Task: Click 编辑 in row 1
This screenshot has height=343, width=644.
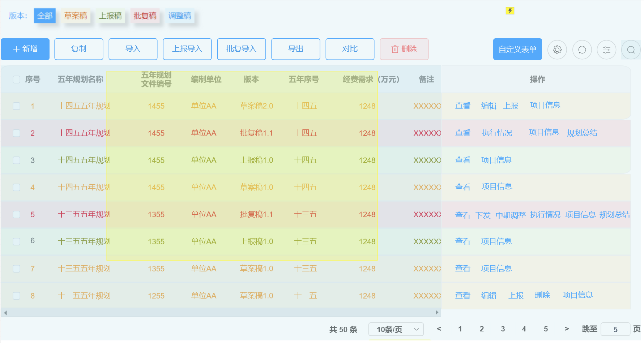Action: pos(489,106)
